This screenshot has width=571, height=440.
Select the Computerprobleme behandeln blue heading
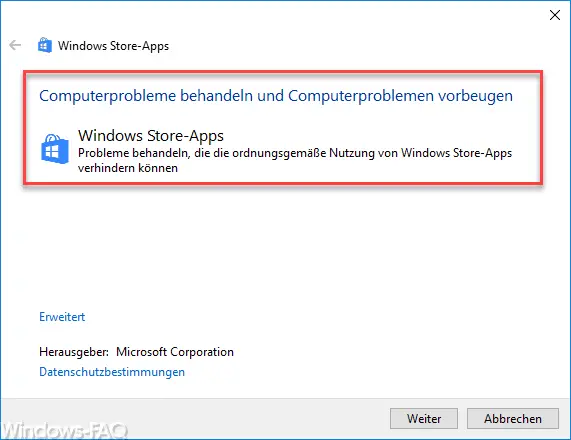point(276,96)
